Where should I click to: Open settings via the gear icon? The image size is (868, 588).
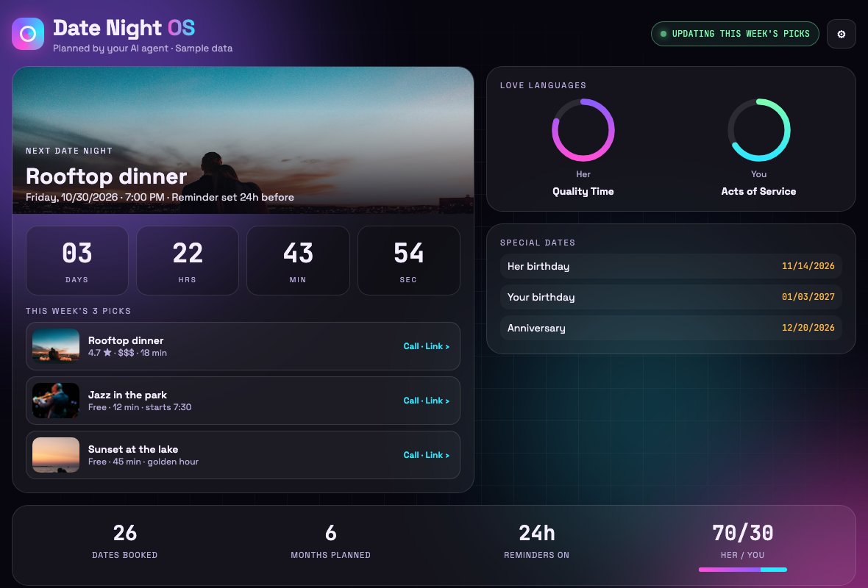(x=841, y=34)
